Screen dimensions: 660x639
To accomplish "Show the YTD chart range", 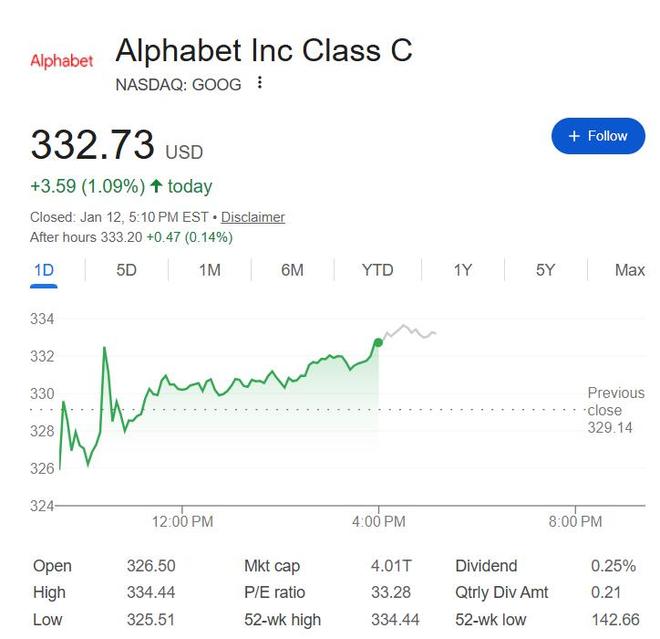I will pos(377,270).
